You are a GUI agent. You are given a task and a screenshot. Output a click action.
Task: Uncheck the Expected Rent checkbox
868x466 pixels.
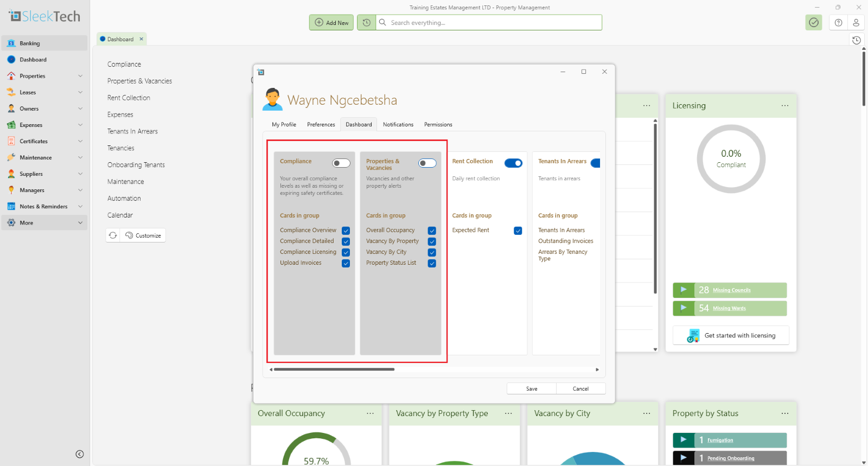(x=518, y=231)
